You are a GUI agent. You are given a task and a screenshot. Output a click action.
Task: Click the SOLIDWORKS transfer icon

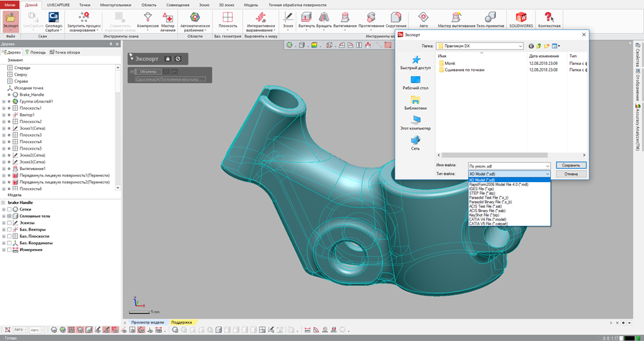[x=521, y=20]
